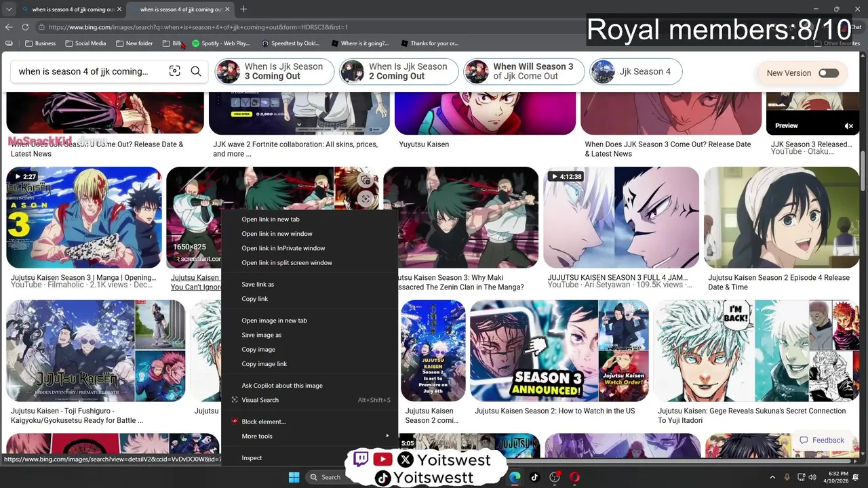Click the microphone icon in the system tray
Screen dimensions: 868x488
(x=787, y=477)
